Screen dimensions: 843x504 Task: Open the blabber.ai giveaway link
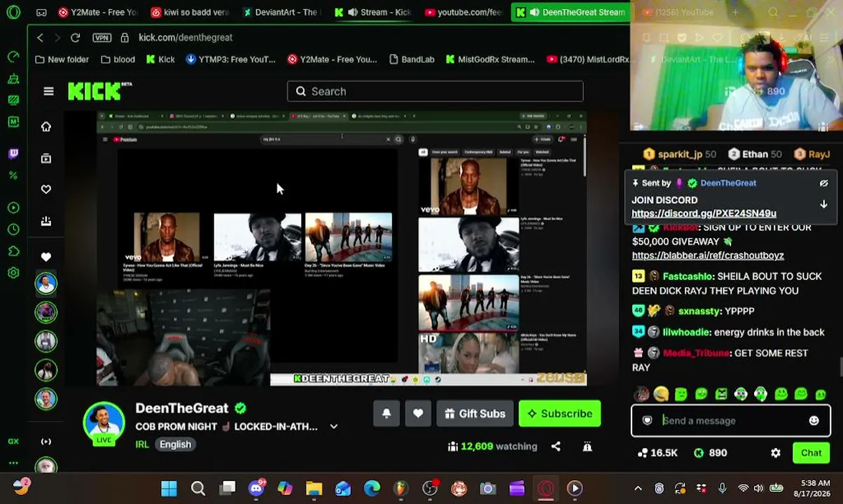[x=708, y=255]
